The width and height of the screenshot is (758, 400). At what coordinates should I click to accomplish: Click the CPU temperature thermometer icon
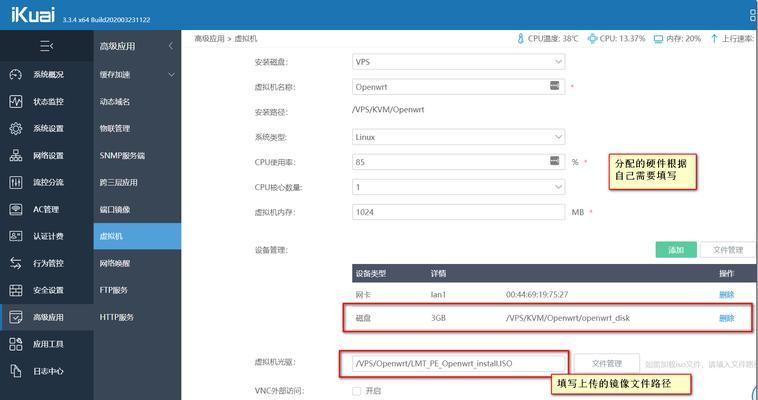click(x=520, y=39)
